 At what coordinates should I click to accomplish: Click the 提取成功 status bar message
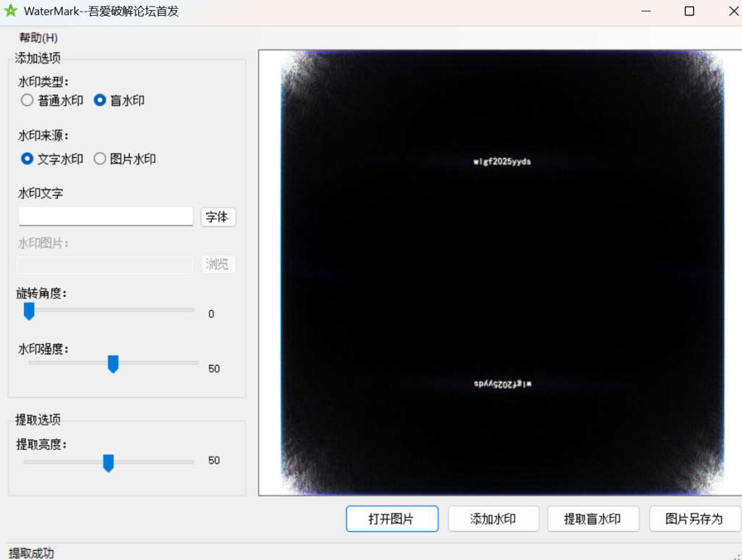tap(31, 553)
